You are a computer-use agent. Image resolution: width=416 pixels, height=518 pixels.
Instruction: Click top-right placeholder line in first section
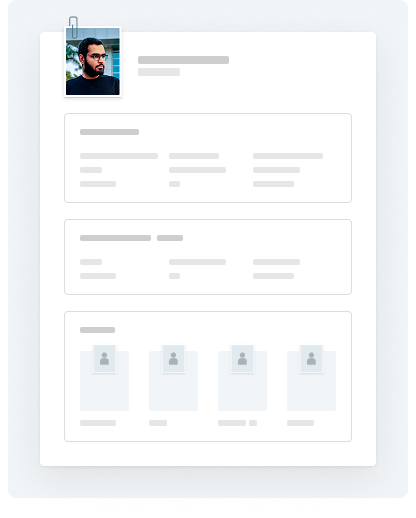pyautogui.click(x=288, y=156)
